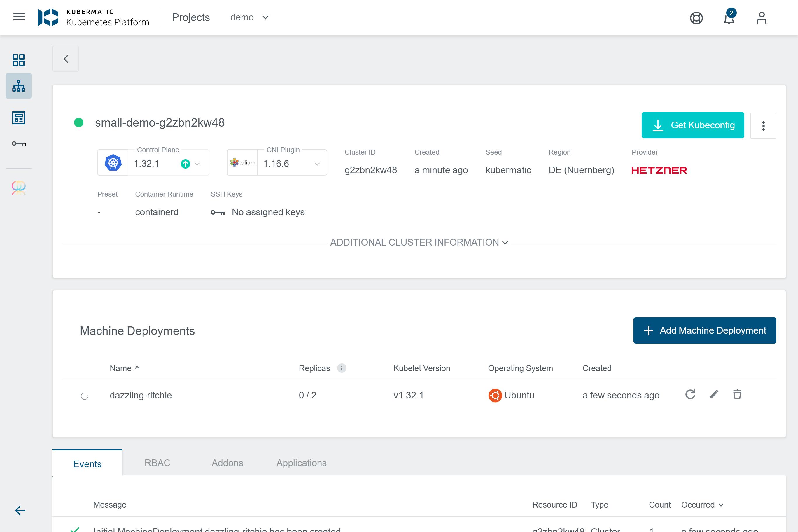This screenshot has height=532, width=798.
Task: Open the user profile menu icon
Action: (x=761, y=17)
